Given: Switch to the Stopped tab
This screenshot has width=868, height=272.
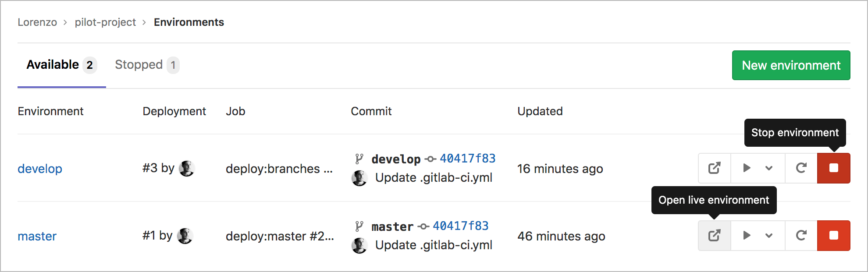Looking at the screenshot, I should [147, 65].
